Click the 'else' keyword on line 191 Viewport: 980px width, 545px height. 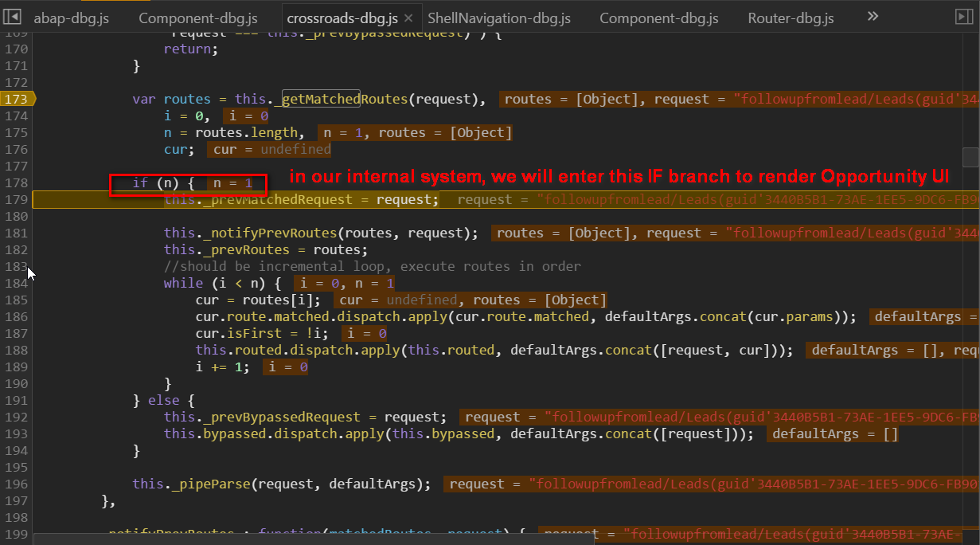[x=164, y=401]
